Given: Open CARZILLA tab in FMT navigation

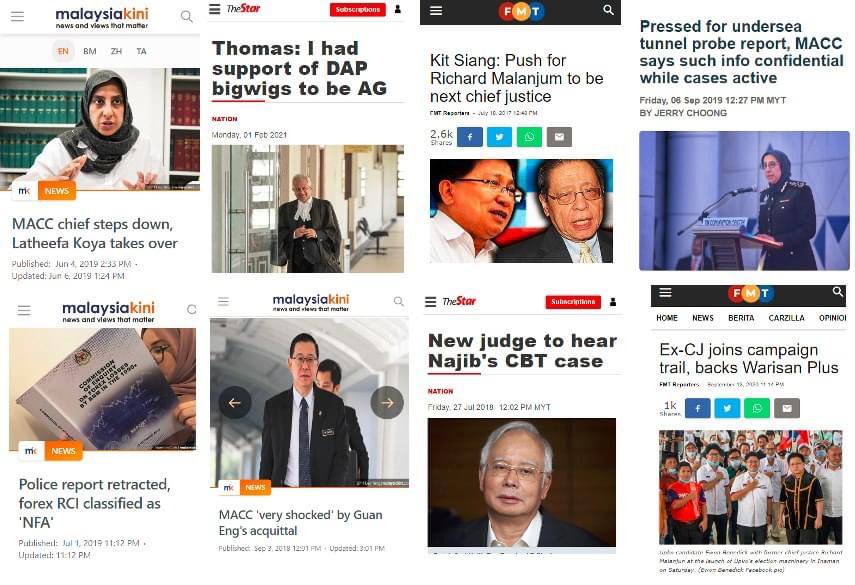Looking at the screenshot, I should (x=786, y=318).
